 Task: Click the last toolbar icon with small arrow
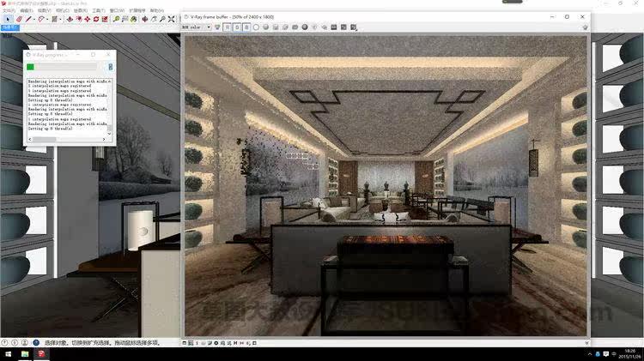coord(354,27)
